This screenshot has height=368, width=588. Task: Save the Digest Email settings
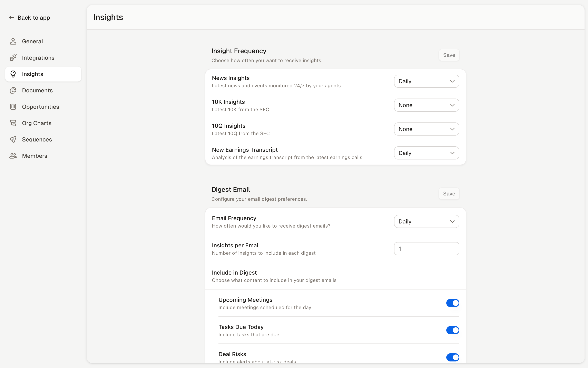coord(449,194)
